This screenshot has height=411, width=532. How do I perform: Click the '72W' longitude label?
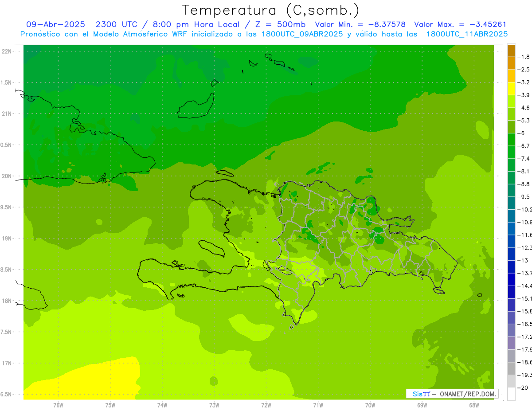pyautogui.click(x=266, y=405)
